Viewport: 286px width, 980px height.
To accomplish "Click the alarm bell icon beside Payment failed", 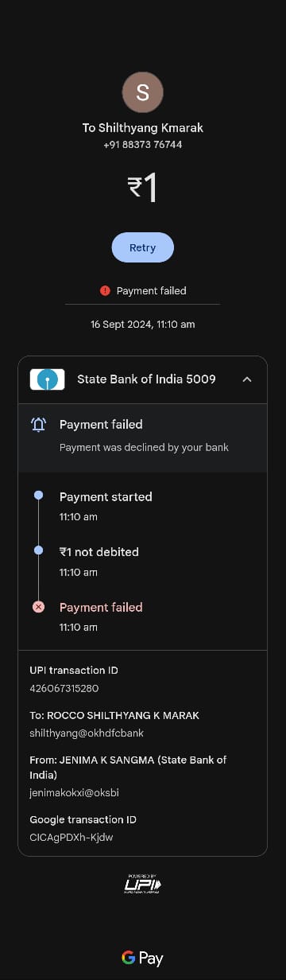I will click(x=38, y=425).
